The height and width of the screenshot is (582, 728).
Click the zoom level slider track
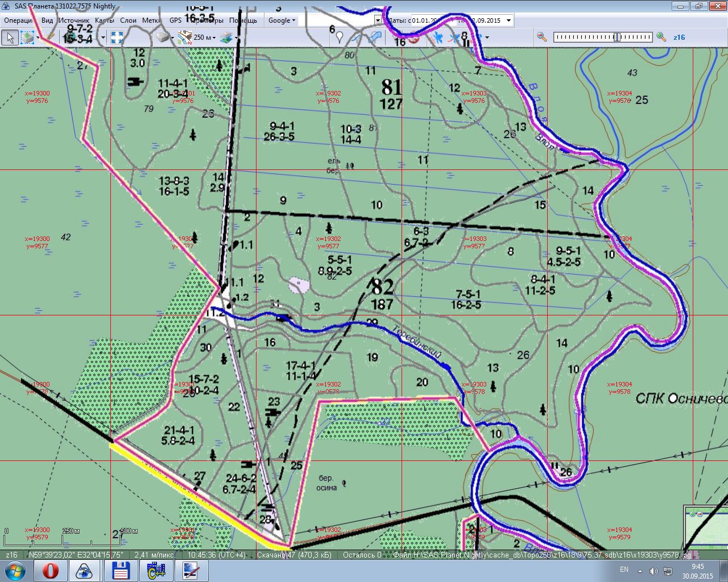(603, 37)
